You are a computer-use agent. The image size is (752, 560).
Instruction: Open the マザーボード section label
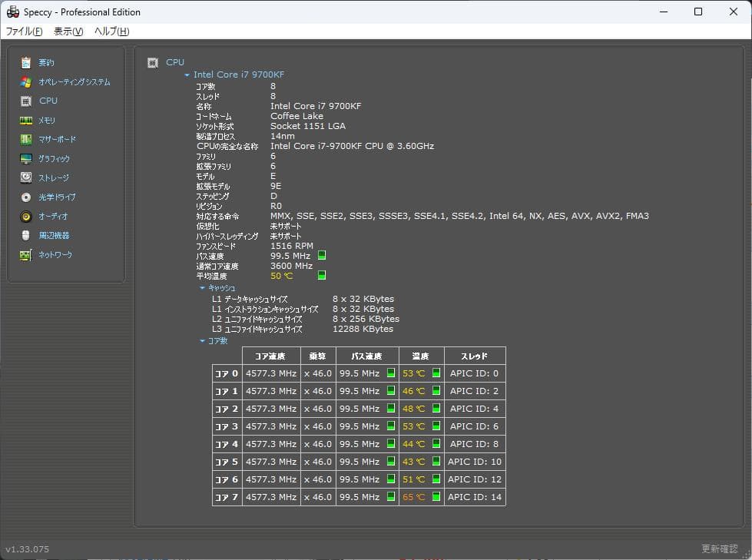[57, 140]
